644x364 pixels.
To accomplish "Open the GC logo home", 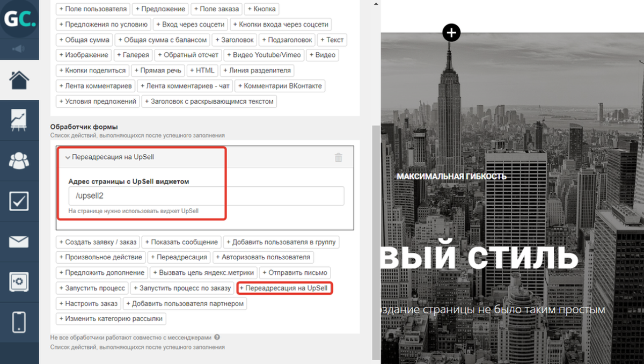I will 19,19.
